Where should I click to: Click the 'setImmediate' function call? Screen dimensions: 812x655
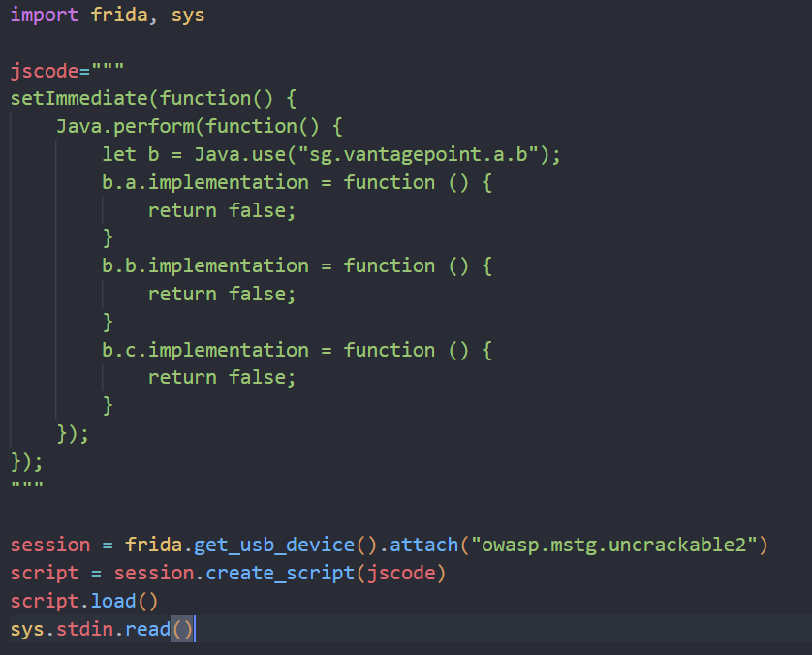click(x=79, y=98)
